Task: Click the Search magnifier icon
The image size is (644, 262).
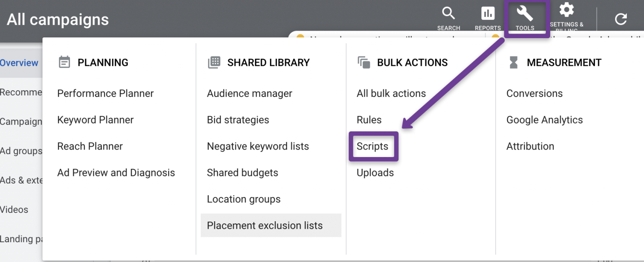Action: pos(449,13)
